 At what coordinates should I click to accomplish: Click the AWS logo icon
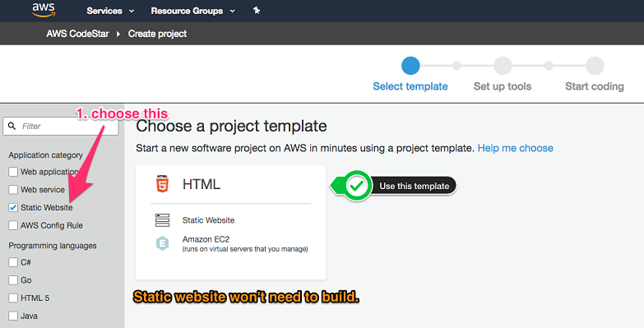pyautogui.click(x=44, y=10)
